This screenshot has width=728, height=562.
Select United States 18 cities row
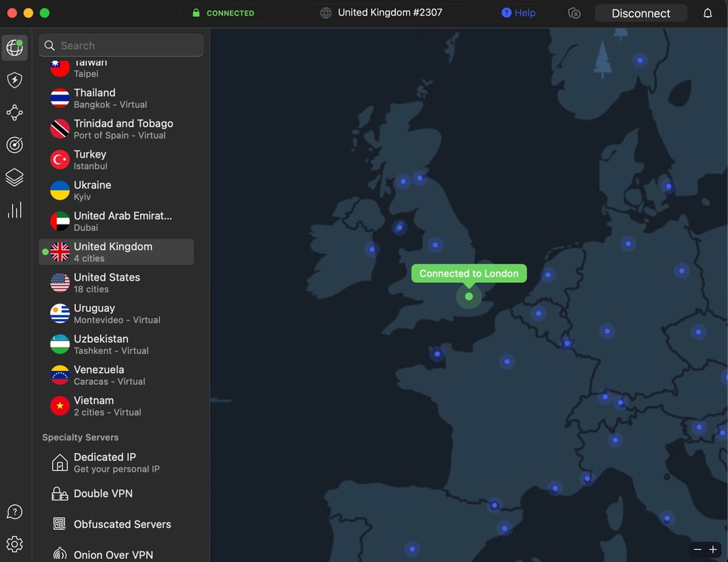(117, 283)
